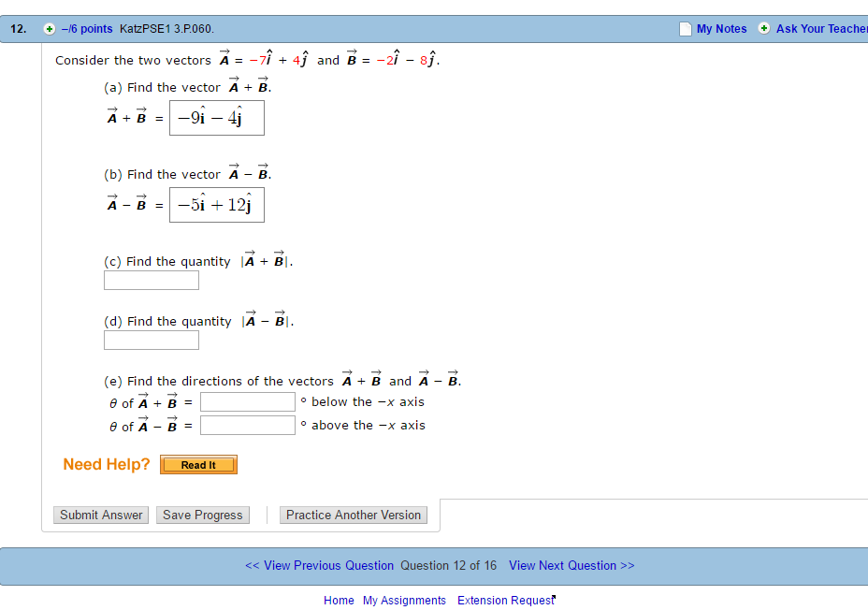Click the My Notes notepad icon
The width and height of the screenshot is (868, 610).
pyautogui.click(x=686, y=29)
